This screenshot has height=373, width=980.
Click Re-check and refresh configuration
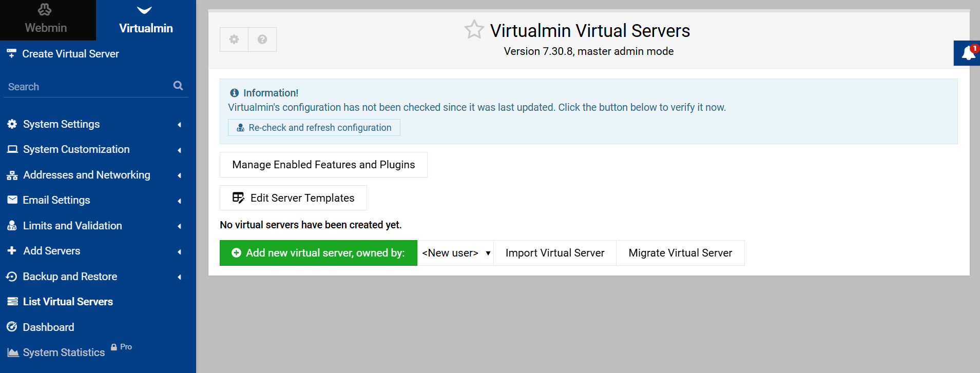click(314, 128)
